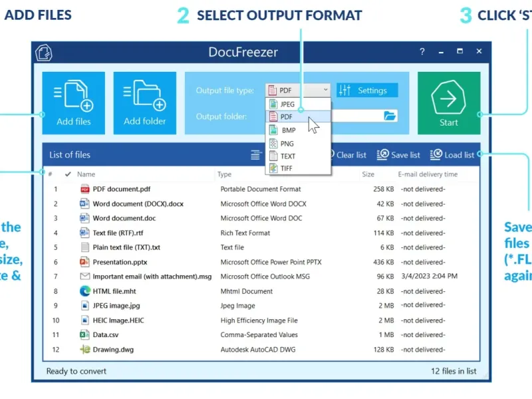Click the Settings sliders icon
The width and height of the screenshot is (532, 399).
344,90
